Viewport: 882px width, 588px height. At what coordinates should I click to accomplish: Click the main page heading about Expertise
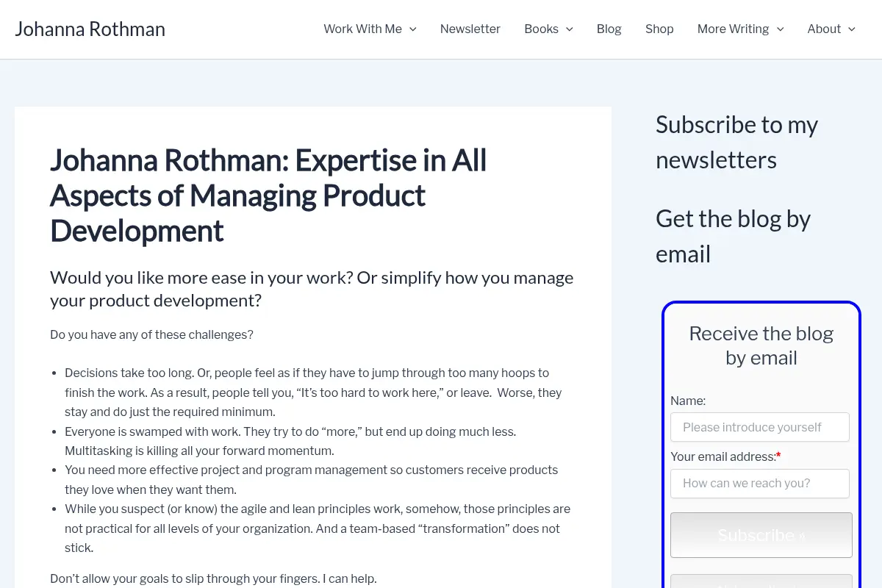[x=268, y=196]
